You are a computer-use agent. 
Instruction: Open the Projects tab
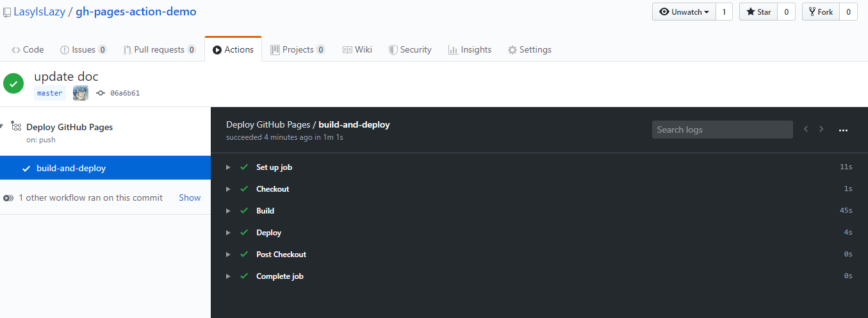pos(298,49)
